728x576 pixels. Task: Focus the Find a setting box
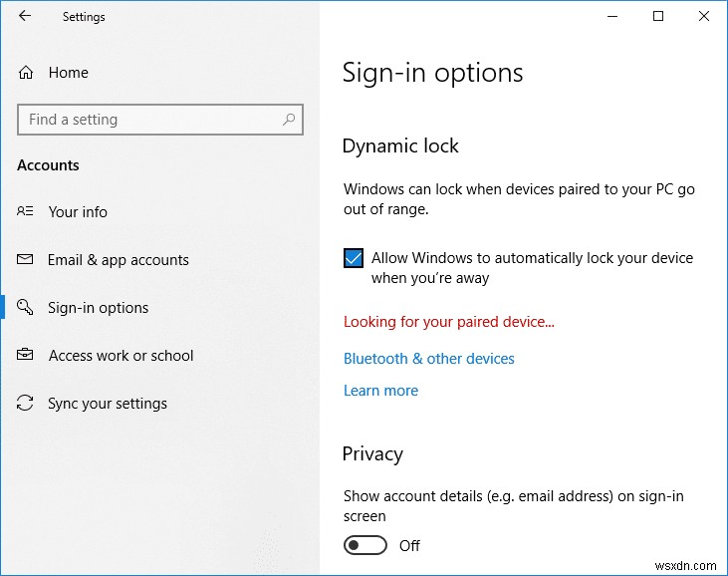160,120
